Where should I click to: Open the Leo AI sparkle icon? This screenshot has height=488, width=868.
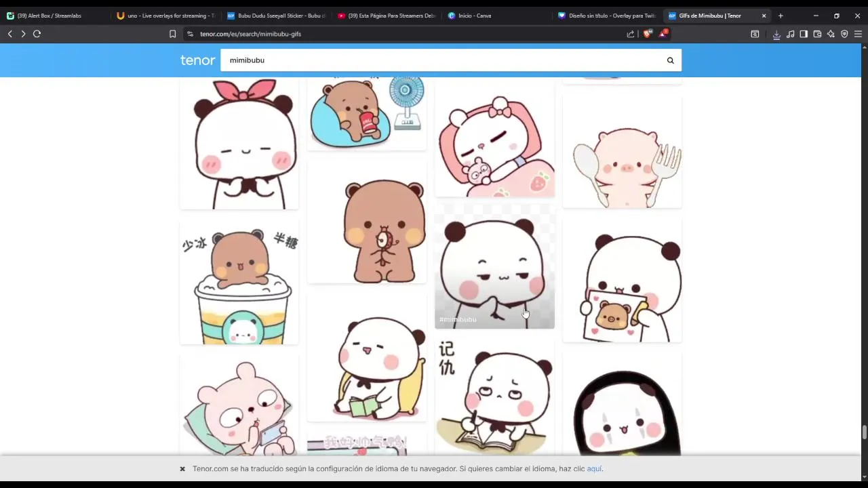(x=831, y=34)
